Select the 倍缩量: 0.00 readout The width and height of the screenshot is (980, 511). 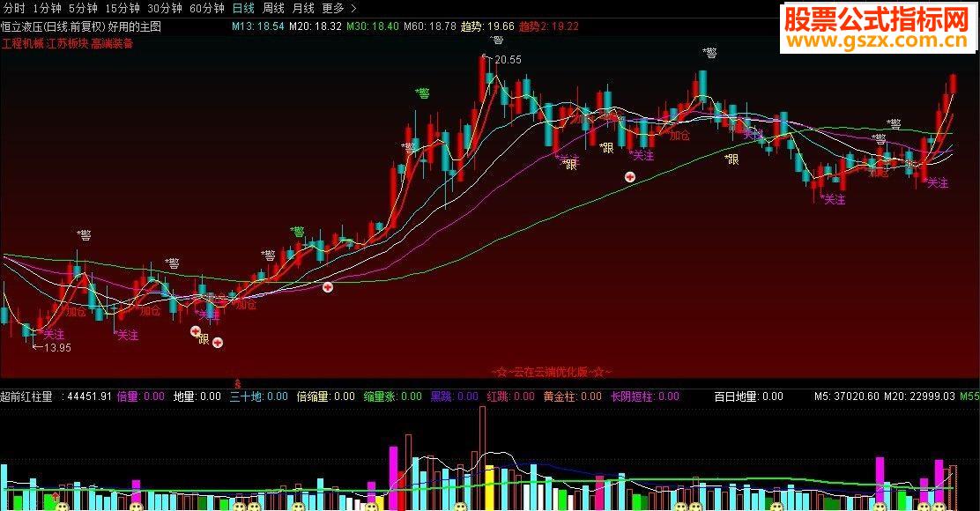click(x=325, y=396)
